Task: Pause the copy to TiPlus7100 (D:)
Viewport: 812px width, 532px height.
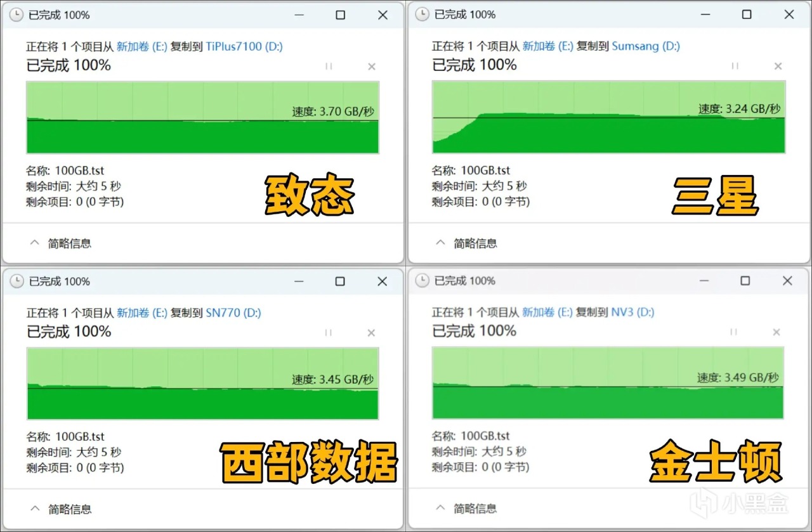Action: [x=329, y=66]
